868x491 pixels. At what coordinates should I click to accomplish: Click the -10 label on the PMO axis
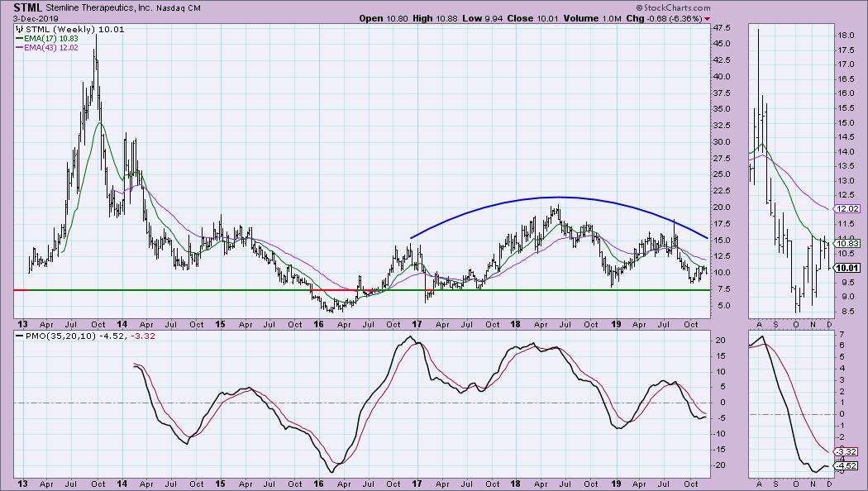click(x=720, y=434)
